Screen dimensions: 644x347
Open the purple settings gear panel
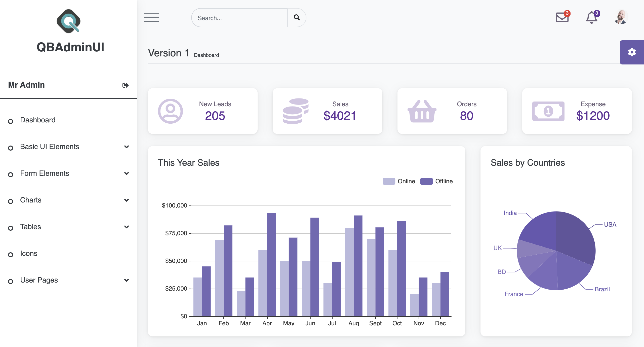[x=632, y=52]
